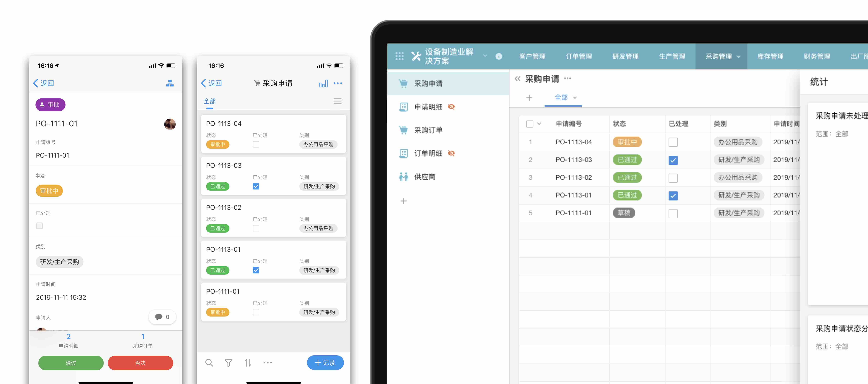Tap the search magnifier in phone toolbar

pyautogui.click(x=209, y=363)
